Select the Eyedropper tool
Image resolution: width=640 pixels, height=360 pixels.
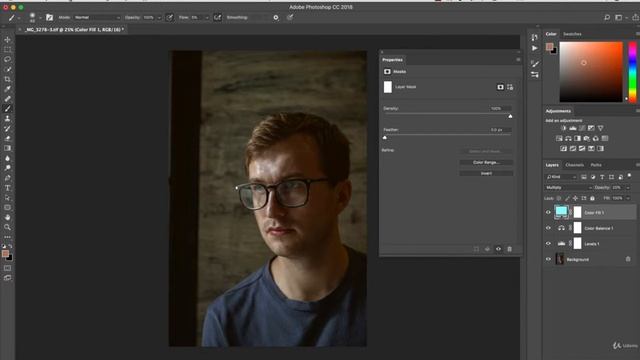[7, 89]
